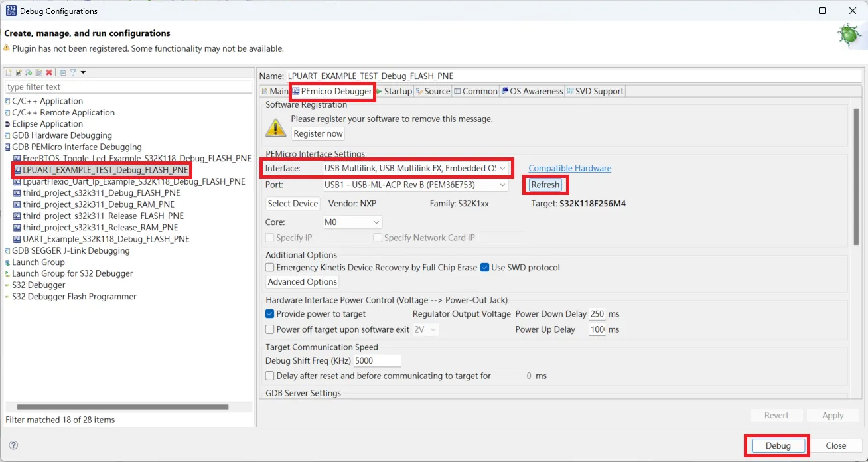Open the Interface dropdown
The image size is (868, 462).
(415, 169)
